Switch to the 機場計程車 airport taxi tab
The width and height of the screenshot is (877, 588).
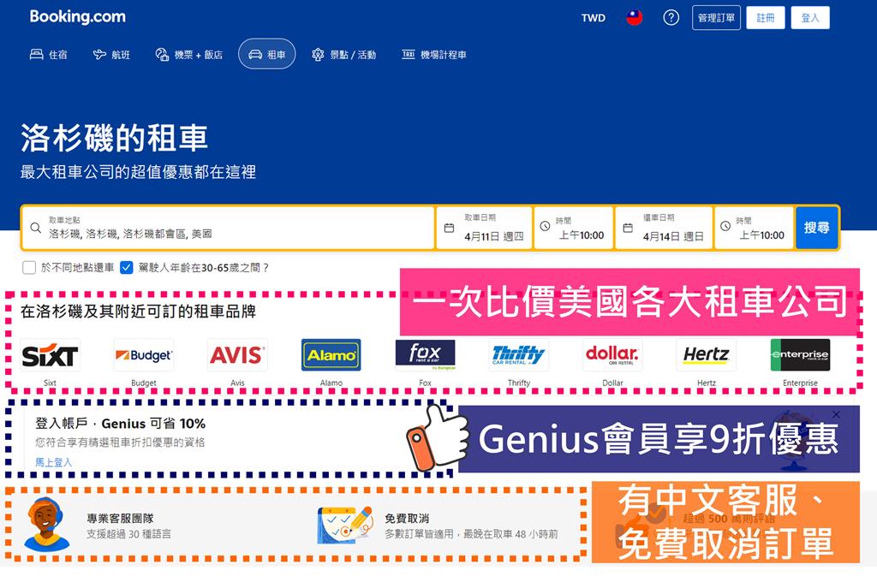point(434,54)
